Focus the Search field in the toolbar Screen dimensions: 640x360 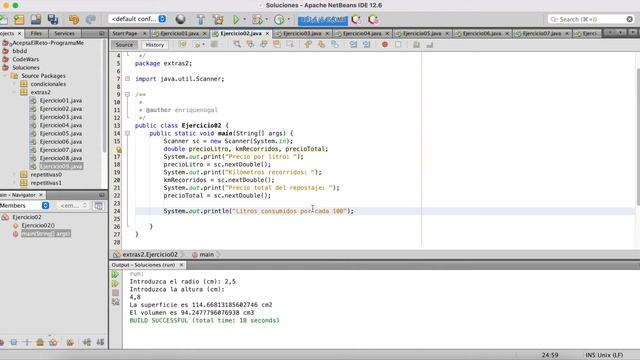[591, 19]
